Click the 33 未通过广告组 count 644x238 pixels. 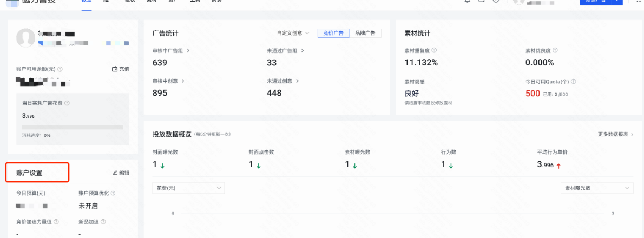point(272,63)
